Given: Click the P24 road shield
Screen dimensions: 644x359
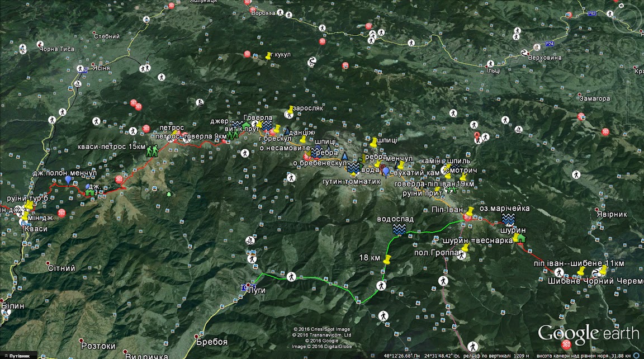Looking at the screenshot, I should click(549, 44).
